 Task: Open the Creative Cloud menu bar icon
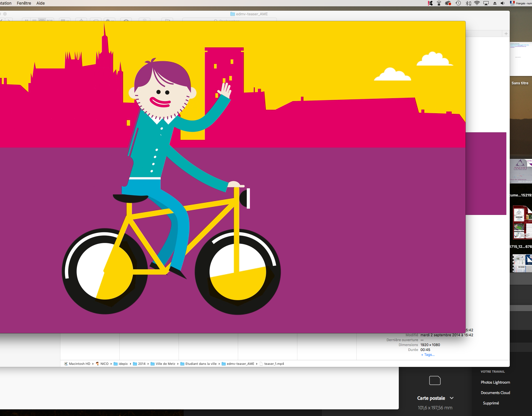(x=448, y=3)
